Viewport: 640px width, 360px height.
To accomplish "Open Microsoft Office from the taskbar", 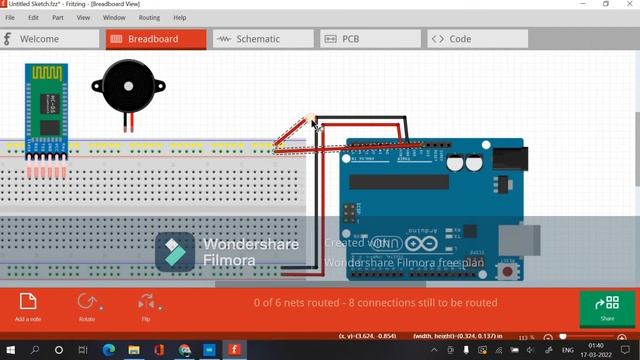I will pos(159,350).
